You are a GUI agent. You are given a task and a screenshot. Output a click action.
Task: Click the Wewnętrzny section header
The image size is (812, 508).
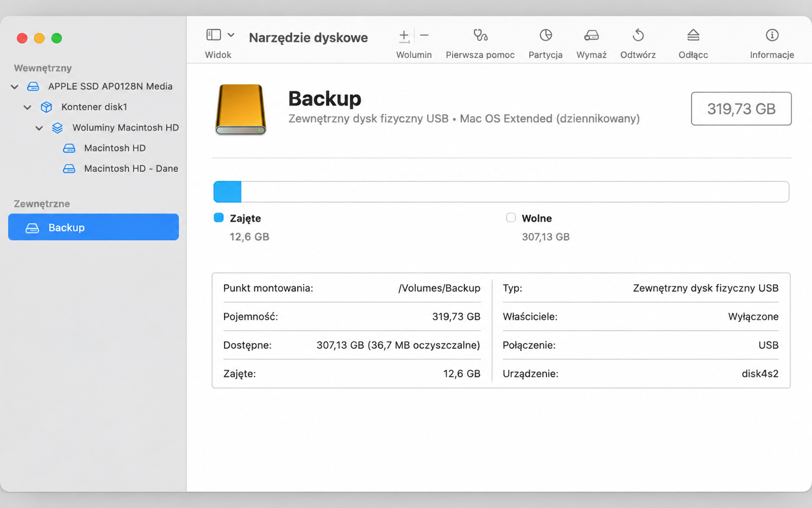tap(42, 68)
